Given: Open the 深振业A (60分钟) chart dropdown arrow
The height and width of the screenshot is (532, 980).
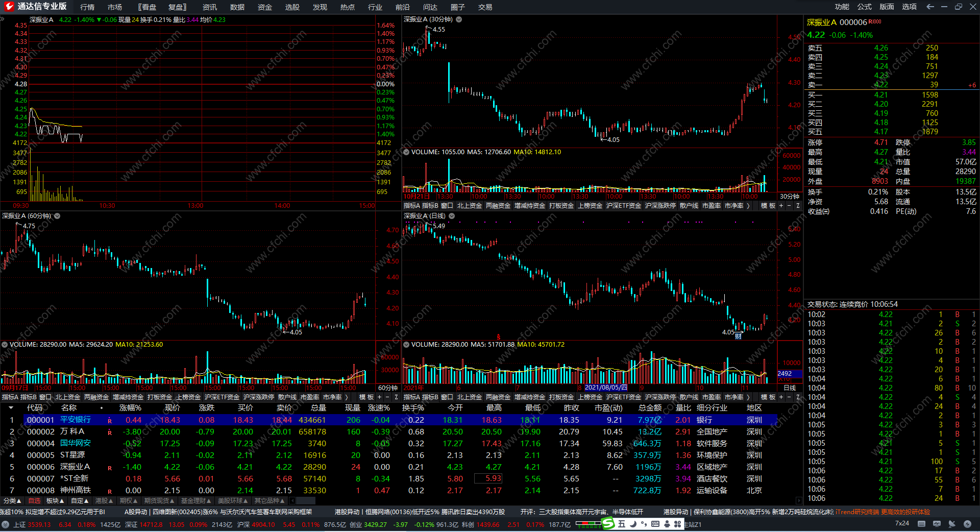Looking at the screenshot, I should coord(57,216).
